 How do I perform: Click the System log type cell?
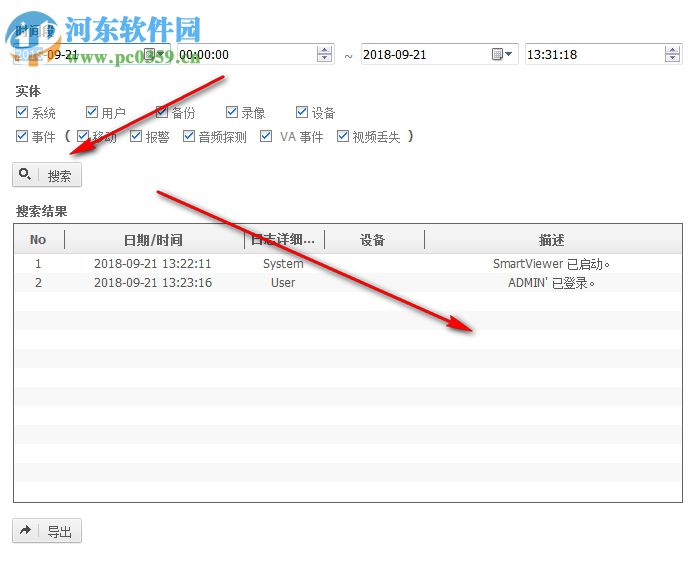tap(283, 264)
